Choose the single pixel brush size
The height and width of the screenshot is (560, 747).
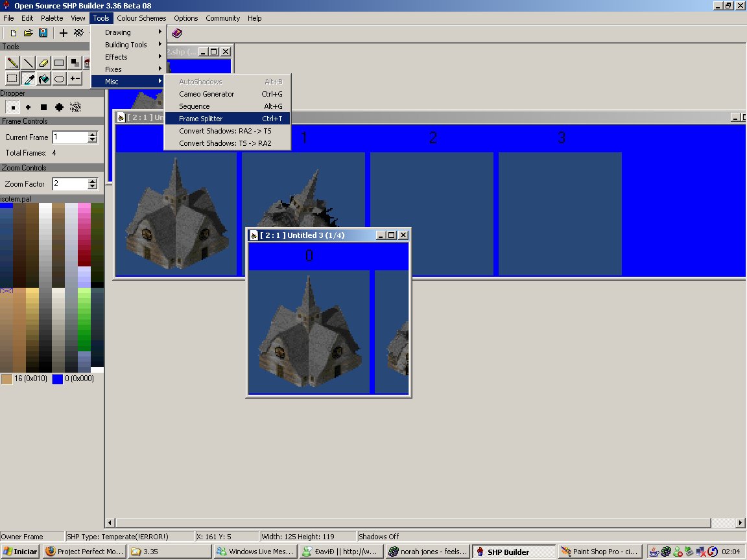click(x=13, y=107)
